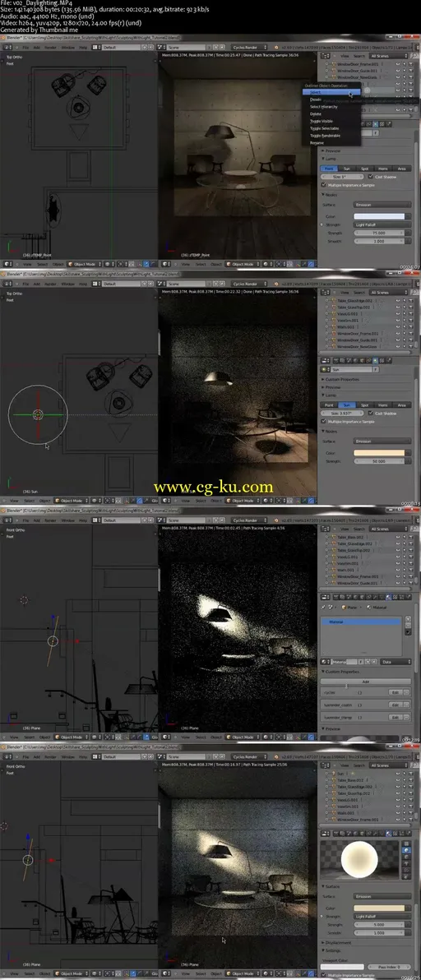Select Spot lamp type in top screenshot

(365, 169)
